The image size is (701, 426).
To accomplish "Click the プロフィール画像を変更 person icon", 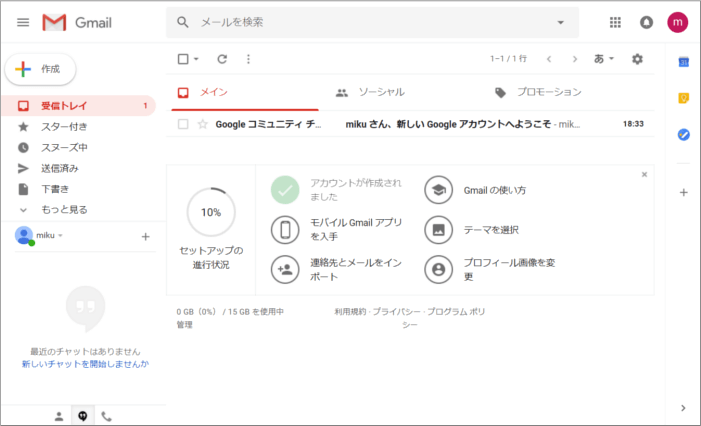I will tap(439, 270).
